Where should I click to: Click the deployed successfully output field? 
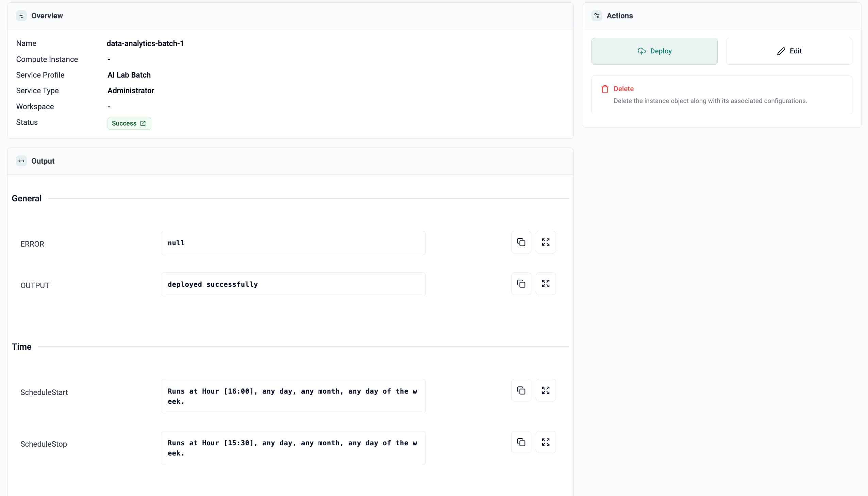(293, 284)
